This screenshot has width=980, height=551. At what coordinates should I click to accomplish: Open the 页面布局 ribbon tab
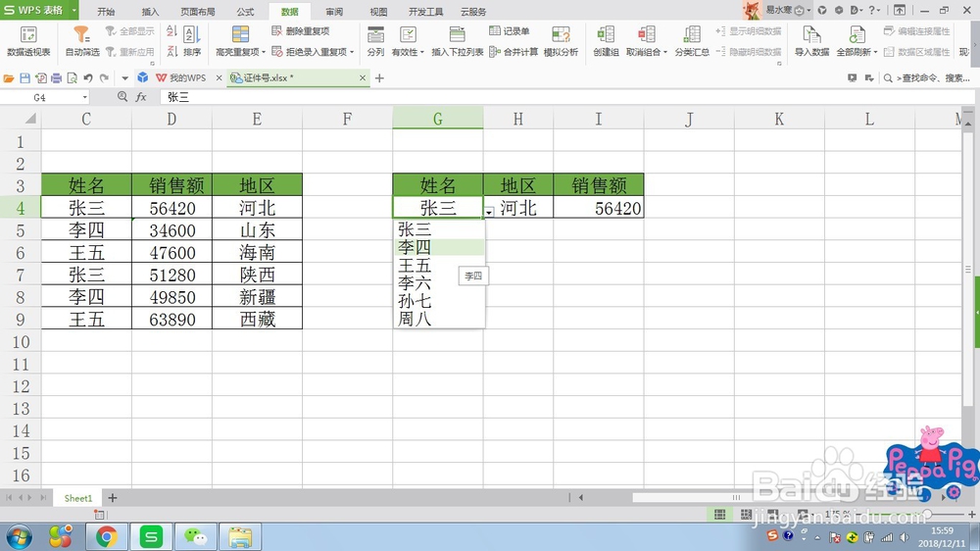click(x=198, y=11)
